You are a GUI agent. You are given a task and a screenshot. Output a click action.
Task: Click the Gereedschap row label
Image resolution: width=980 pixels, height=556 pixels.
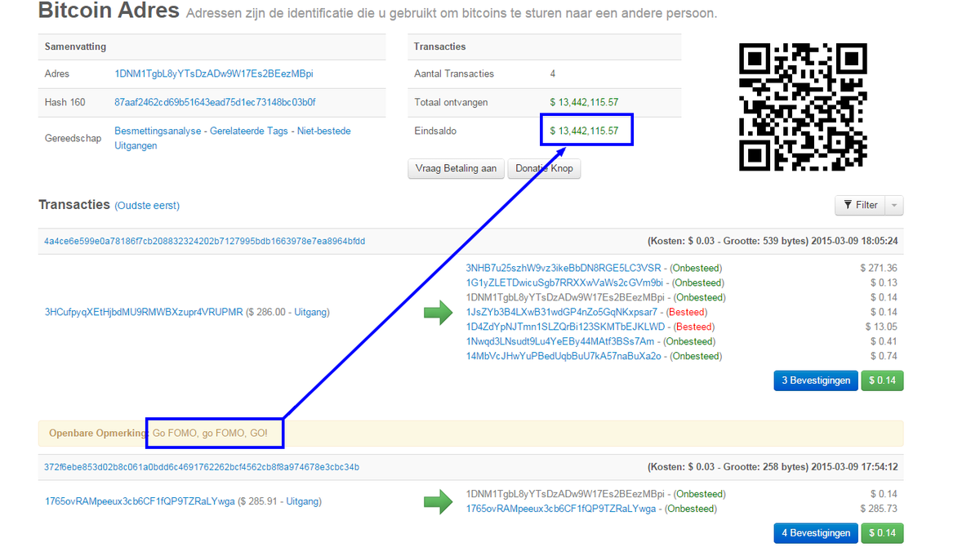[x=73, y=138]
